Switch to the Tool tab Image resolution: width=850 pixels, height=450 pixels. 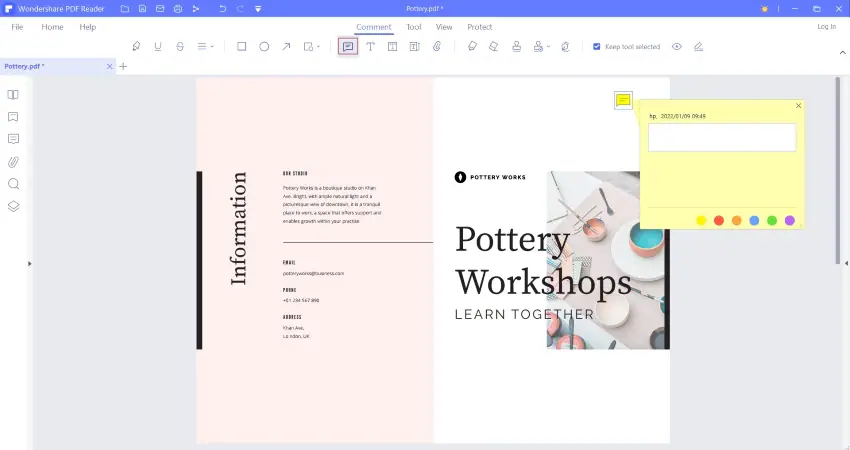tap(414, 27)
